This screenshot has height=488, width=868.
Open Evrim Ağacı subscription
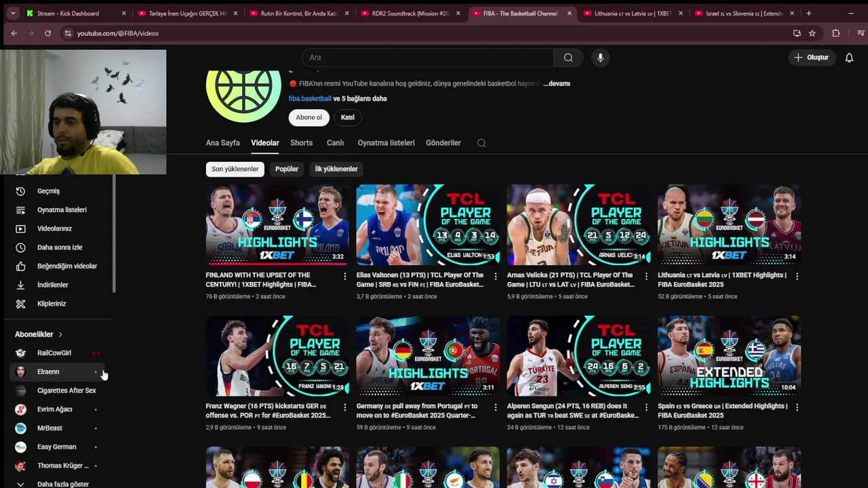[58, 409]
